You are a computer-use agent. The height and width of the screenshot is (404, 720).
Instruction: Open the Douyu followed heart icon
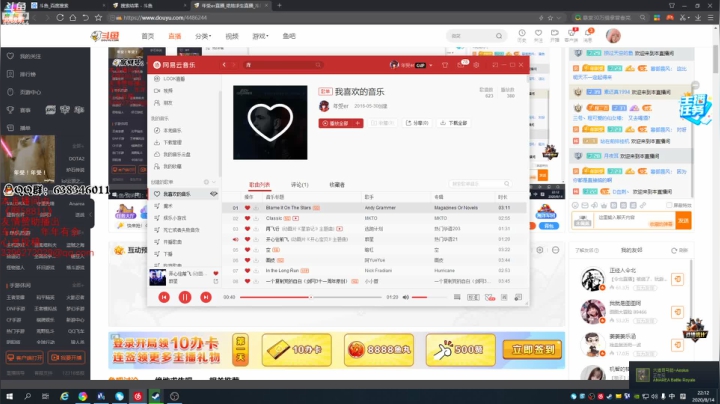tap(538, 35)
